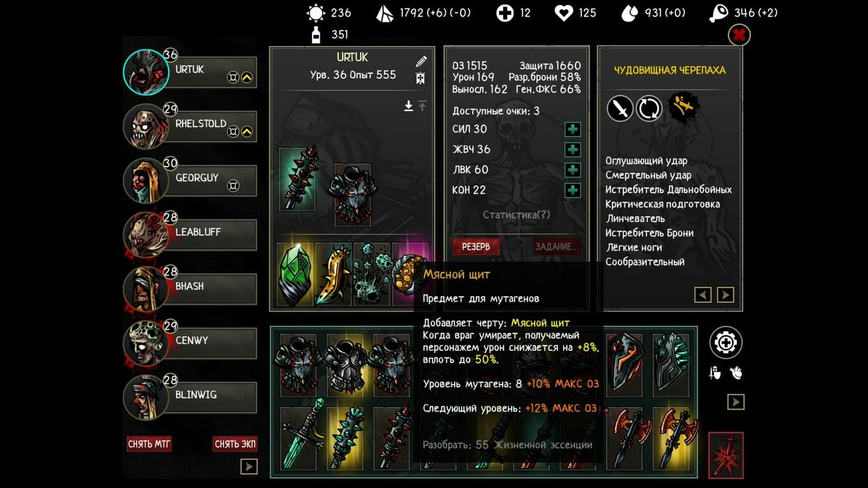Toggle GEORGUY's crossed-circle marker icon
868x488 pixels.
pyautogui.click(x=234, y=186)
